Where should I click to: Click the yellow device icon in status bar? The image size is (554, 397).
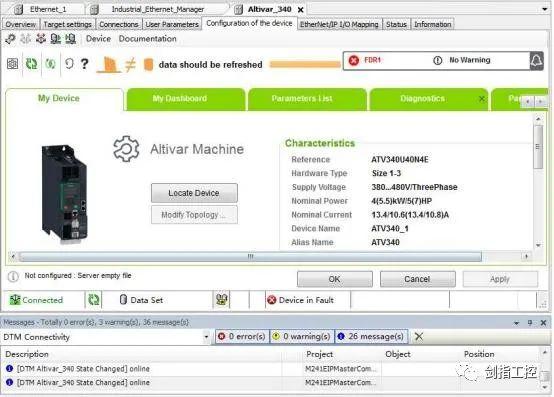(x=222, y=300)
